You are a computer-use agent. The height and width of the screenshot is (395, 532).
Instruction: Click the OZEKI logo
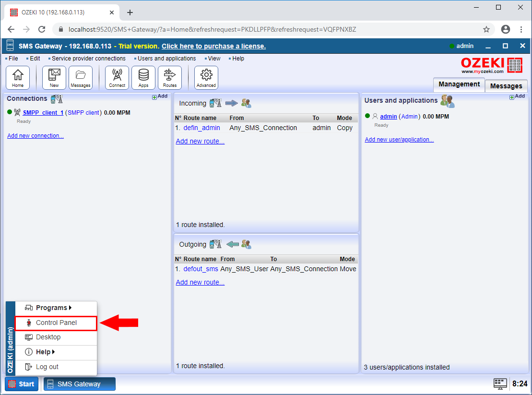coord(490,65)
